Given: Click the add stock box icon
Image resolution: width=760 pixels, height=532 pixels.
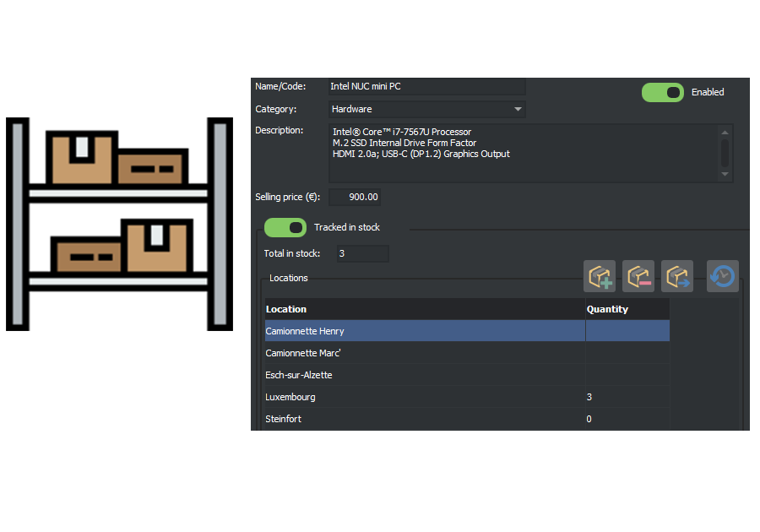Looking at the screenshot, I should 599,276.
